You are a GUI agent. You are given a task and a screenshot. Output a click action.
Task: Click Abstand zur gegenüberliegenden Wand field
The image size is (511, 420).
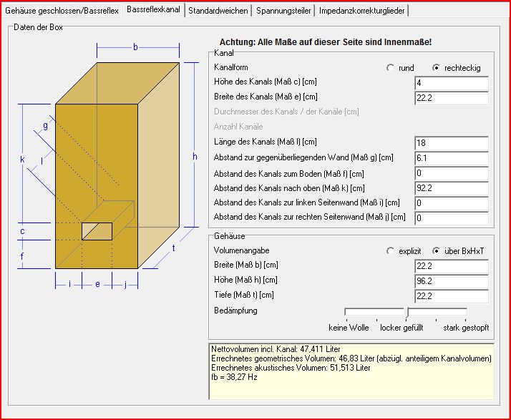coord(451,157)
